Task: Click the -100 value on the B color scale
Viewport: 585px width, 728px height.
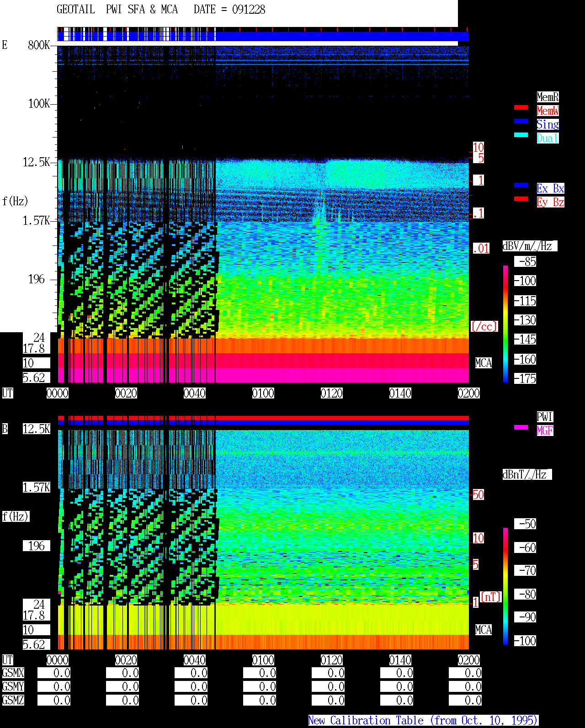Action: click(526, 641)
